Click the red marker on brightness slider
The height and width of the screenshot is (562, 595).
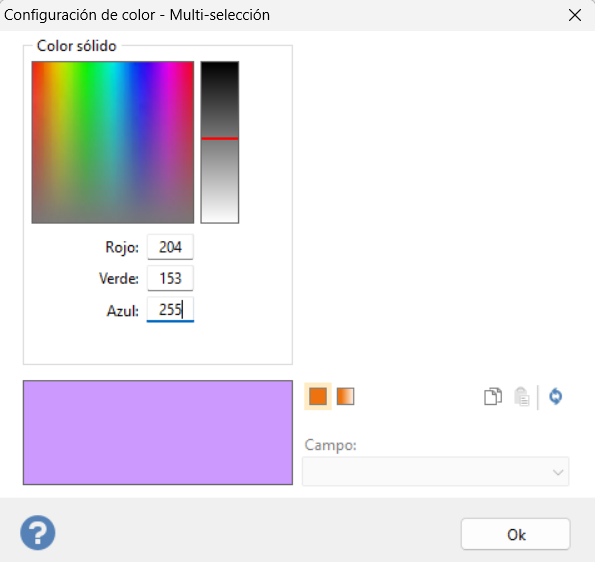[x=220, y=139]
